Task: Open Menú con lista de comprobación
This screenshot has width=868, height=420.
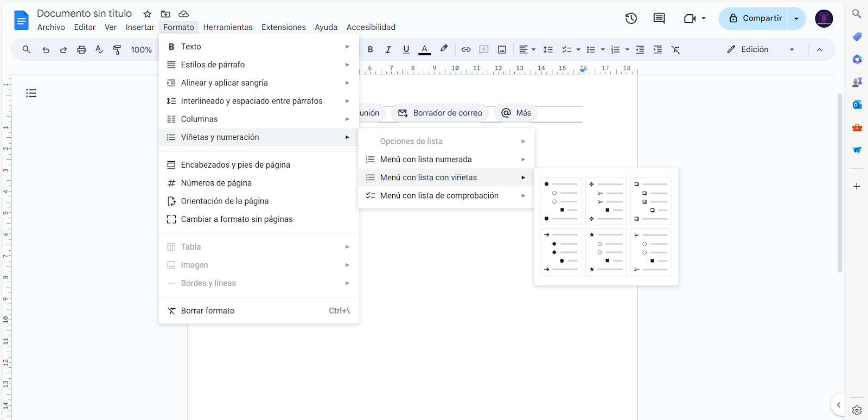Action: [446, 196]
